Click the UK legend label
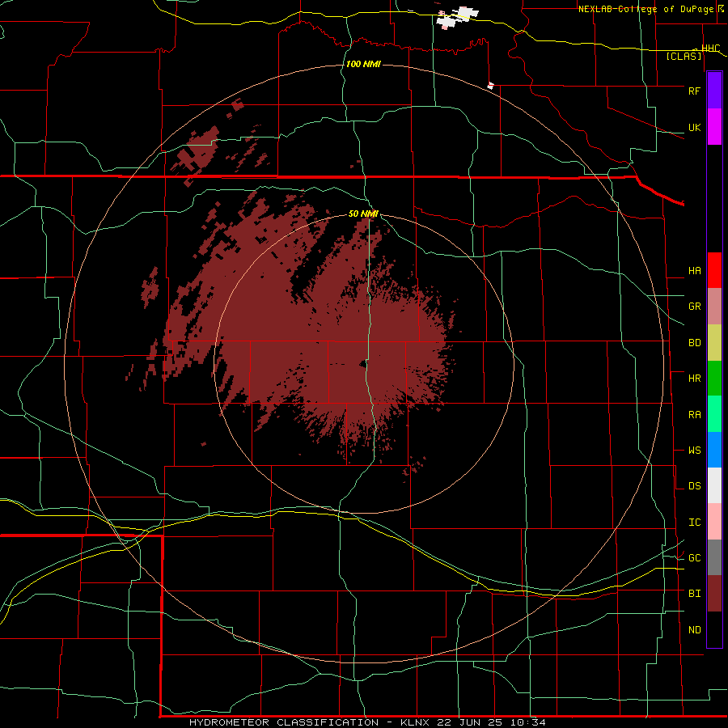 tap(694, 127)
